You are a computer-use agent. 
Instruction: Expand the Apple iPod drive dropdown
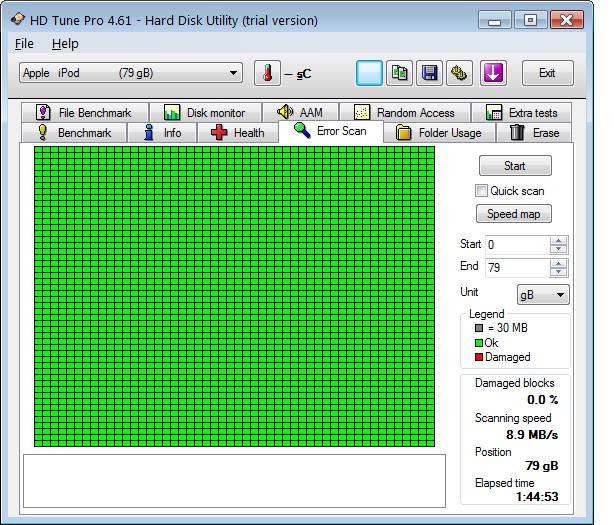tap(234, 73)
